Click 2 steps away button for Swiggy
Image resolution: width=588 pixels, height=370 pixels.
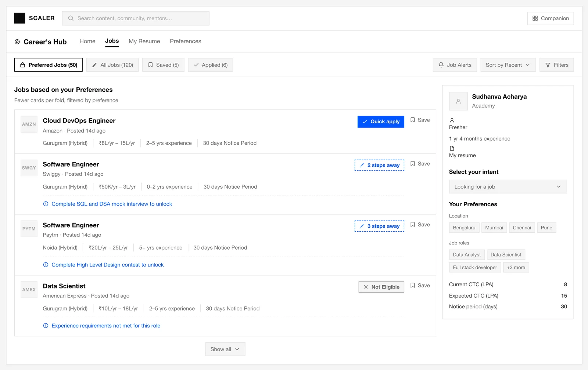coord(379,165)
